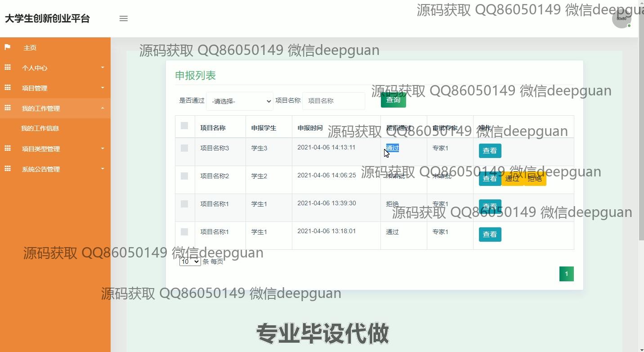Click the hamburger menu toggle icon
Image resolution: width=644 pixels, height=352 pixels.
click(x=123, y=18)
